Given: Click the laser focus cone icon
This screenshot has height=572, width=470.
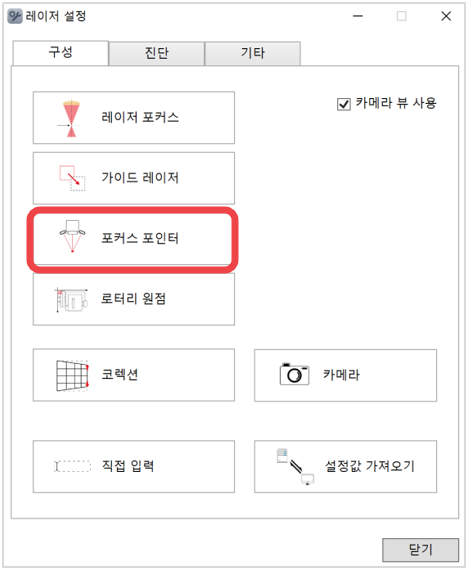Looking at the screenshot, I should [70, 118].
